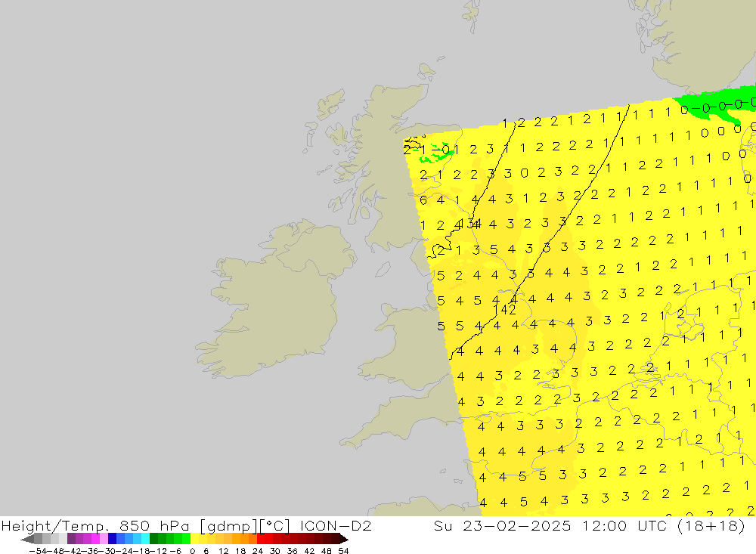Click the date Su 23-02-2025 text

click(x=503, y=525)
